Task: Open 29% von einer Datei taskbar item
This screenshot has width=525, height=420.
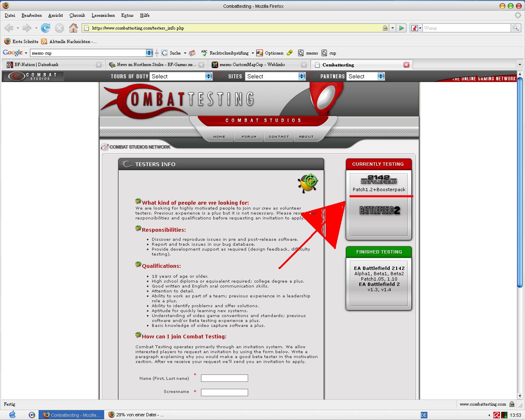Action: pyautogui.click(x=136, y=415)
